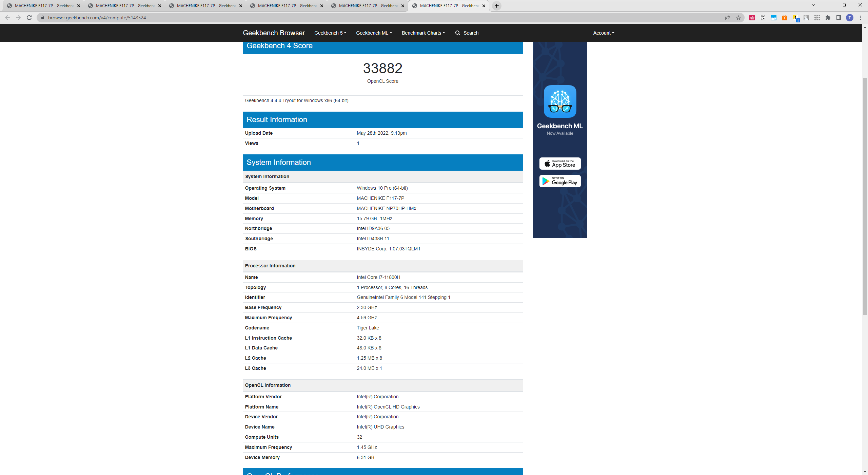Click the System Information section header
Screen dimensions: 868x475
(383, 163)
